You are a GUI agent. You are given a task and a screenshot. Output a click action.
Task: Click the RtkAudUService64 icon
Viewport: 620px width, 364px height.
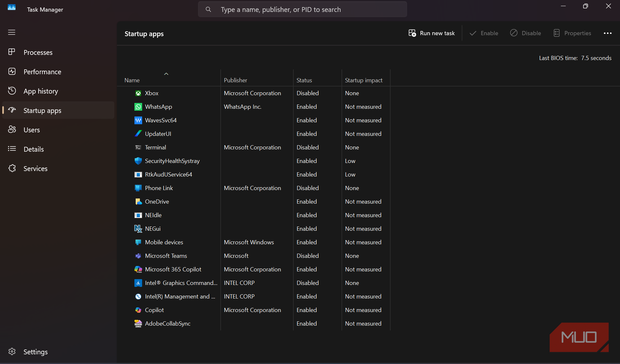tap(138, 175)
